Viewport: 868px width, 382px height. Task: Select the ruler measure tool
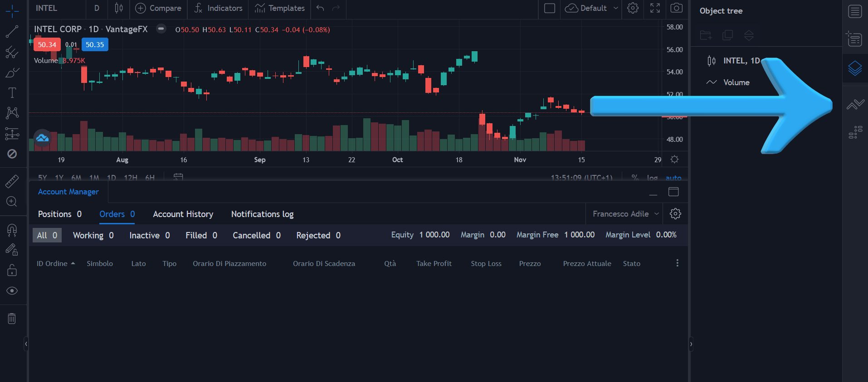[x=12, y=181]
